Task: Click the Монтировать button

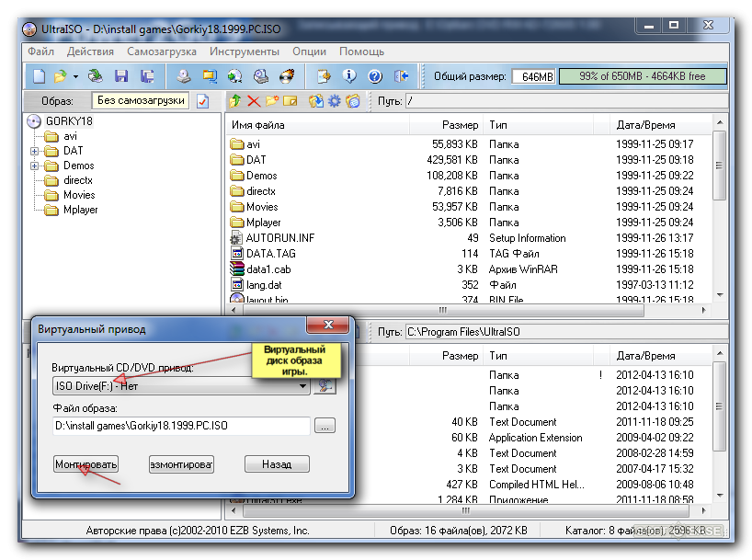Action: point(85,464)
